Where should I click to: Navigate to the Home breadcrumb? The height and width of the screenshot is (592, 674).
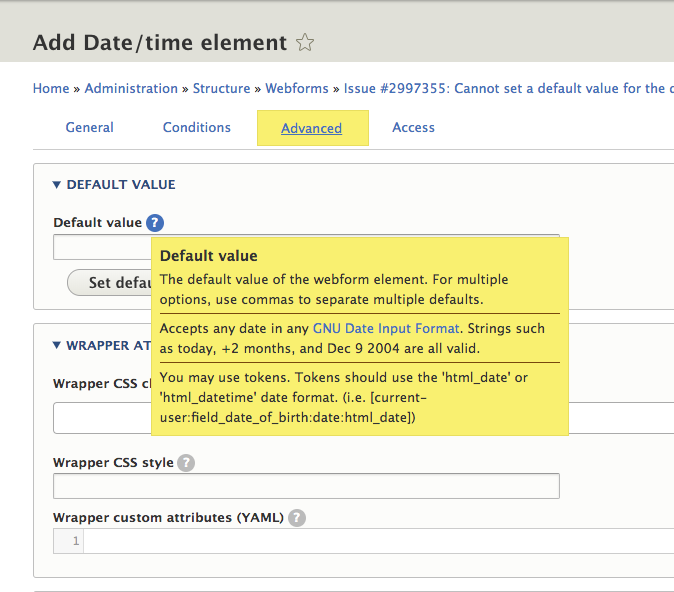[x=51, y=89]
